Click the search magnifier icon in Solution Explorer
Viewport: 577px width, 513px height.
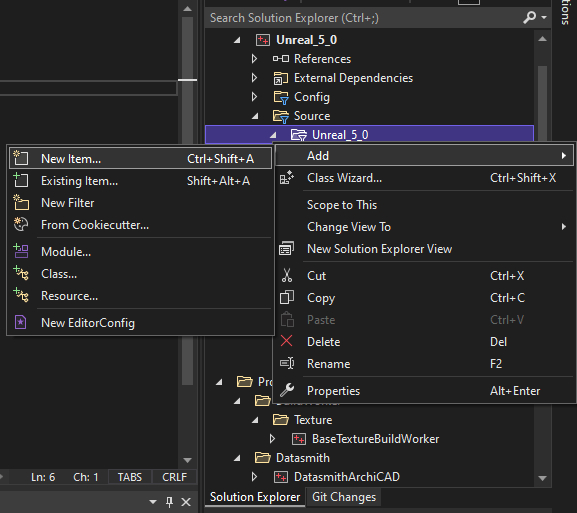tap(530, 17)
